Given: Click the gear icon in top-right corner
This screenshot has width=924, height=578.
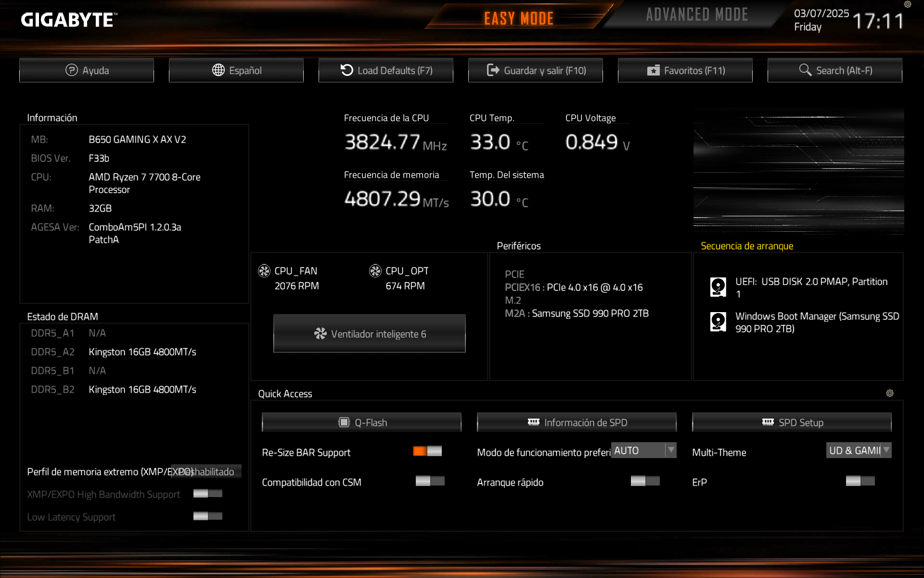Looking at the screenshot, I should pyautogui.click(x=908, y=4).
